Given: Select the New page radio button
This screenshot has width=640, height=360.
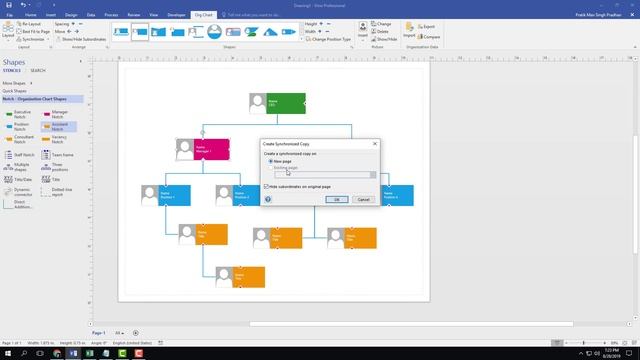Looking at the screenshot, I should (x=271, y=162).
